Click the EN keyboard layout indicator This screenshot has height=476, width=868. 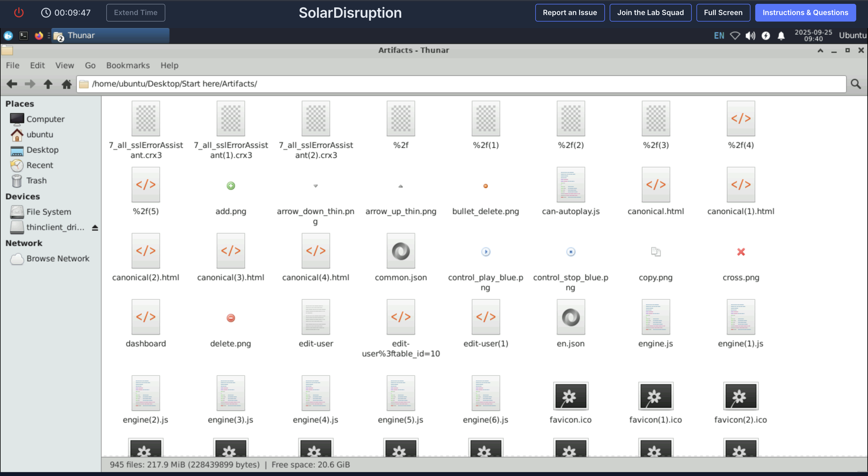719,35
